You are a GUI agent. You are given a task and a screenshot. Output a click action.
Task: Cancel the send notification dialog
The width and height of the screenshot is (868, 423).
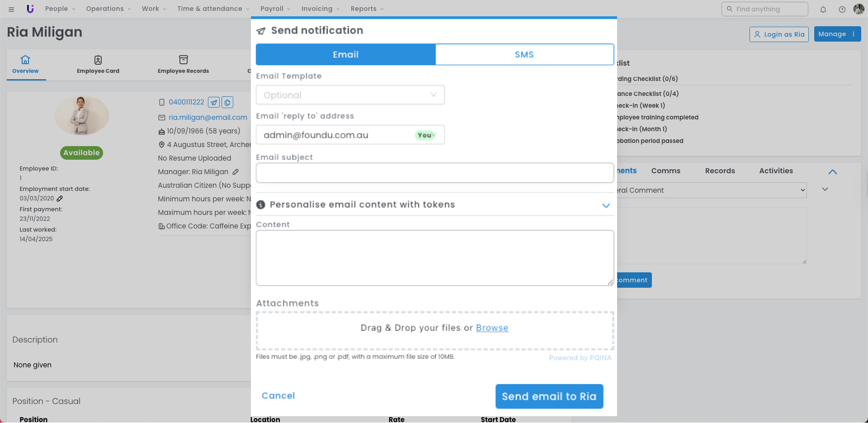278,395
